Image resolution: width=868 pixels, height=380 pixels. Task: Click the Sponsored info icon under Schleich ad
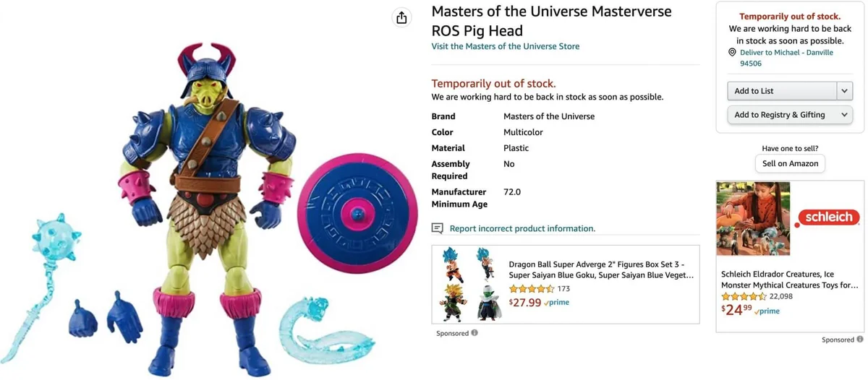(860, 340)
